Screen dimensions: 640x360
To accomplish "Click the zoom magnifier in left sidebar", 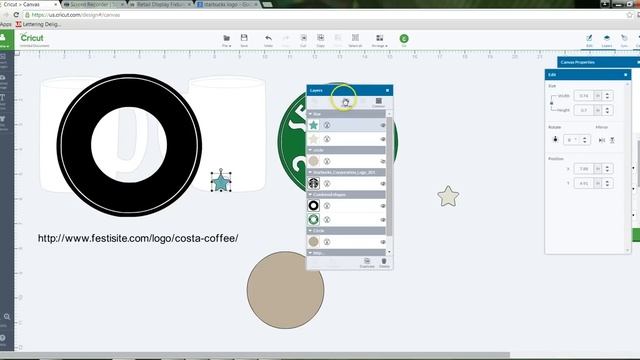I will (x=7, y=317).
